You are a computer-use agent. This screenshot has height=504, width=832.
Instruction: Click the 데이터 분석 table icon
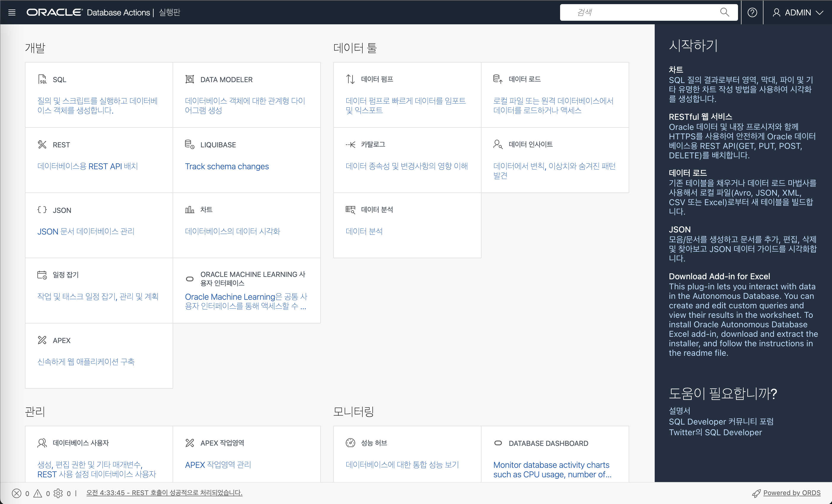(350, 210)
